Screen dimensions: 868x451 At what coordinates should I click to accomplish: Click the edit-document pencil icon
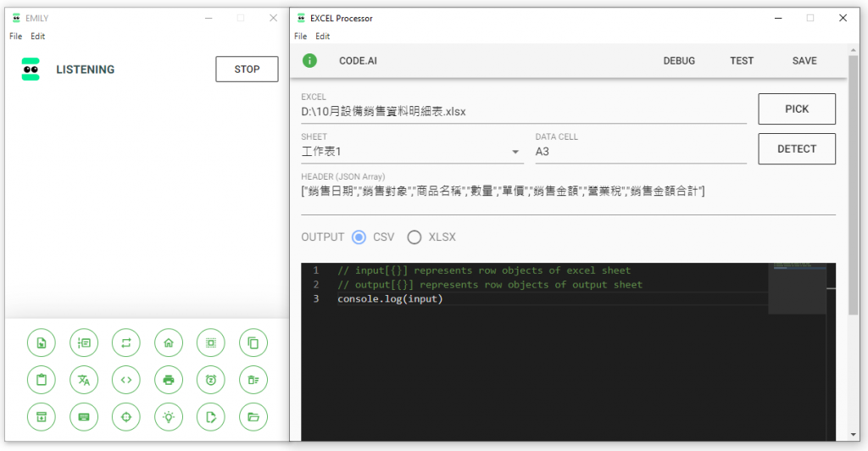pyautogui.click(x=211, y=417)
